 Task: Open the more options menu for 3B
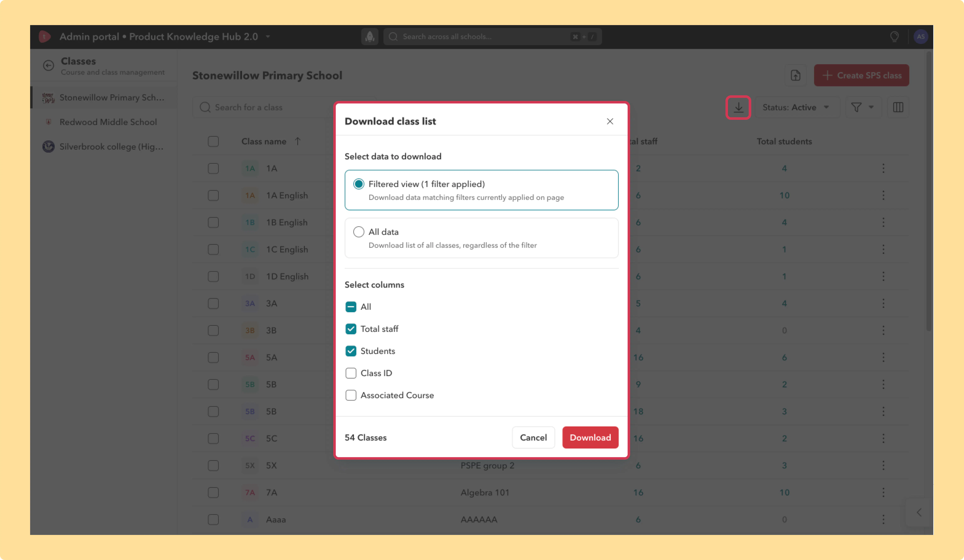click(x=883, y=331)
